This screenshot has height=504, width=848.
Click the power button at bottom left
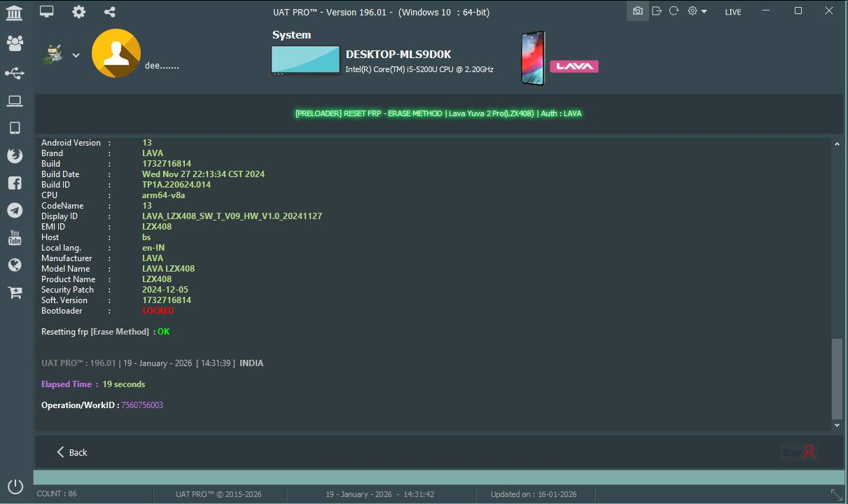(15, 486)
